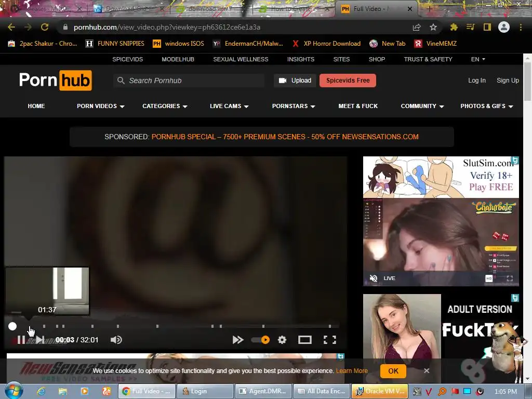Focus the Search Pornhub input field

coord(189,81)
